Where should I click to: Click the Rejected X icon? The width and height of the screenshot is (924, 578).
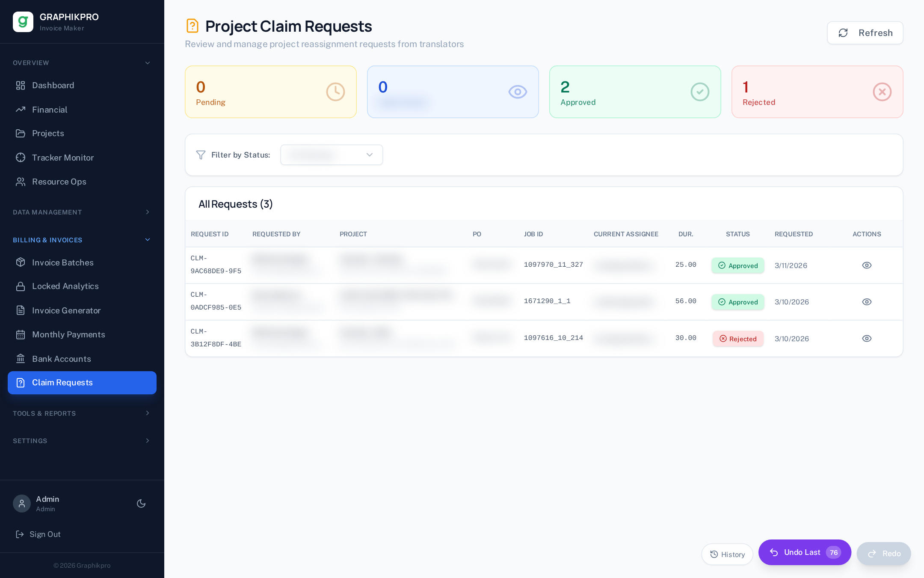882,92
